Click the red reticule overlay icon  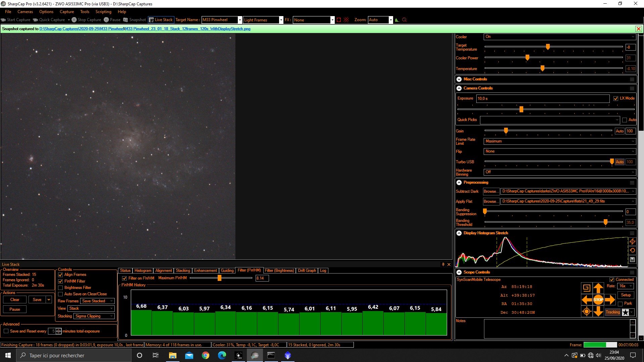coord(346,20)
